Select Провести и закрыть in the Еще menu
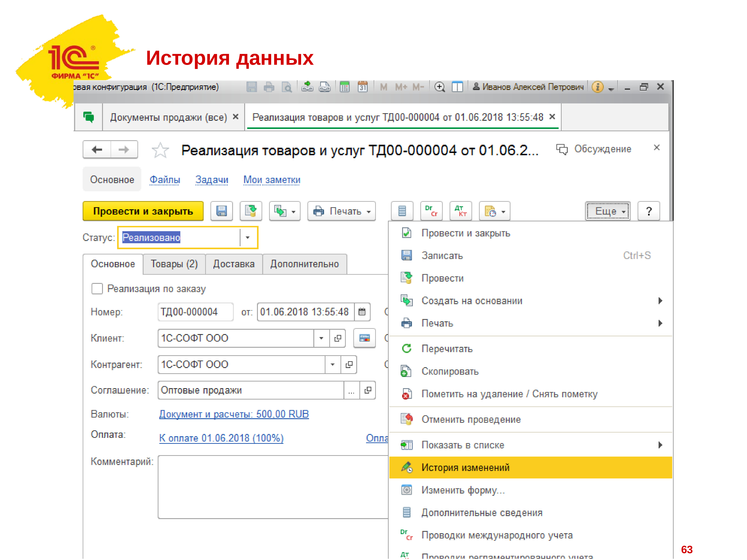This screenshot has height=560, width=747. coord(530,233)
